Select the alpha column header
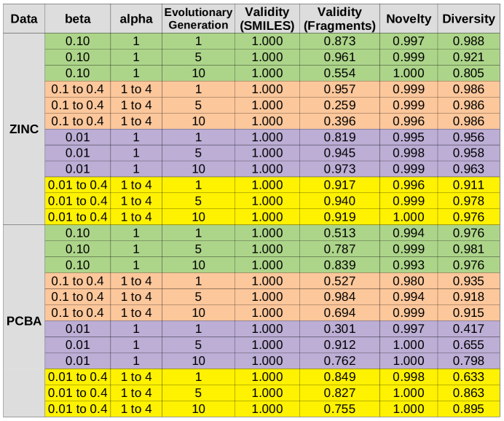Image resolution: width=504 pixels, height=421 pixels. pos(136,19)
